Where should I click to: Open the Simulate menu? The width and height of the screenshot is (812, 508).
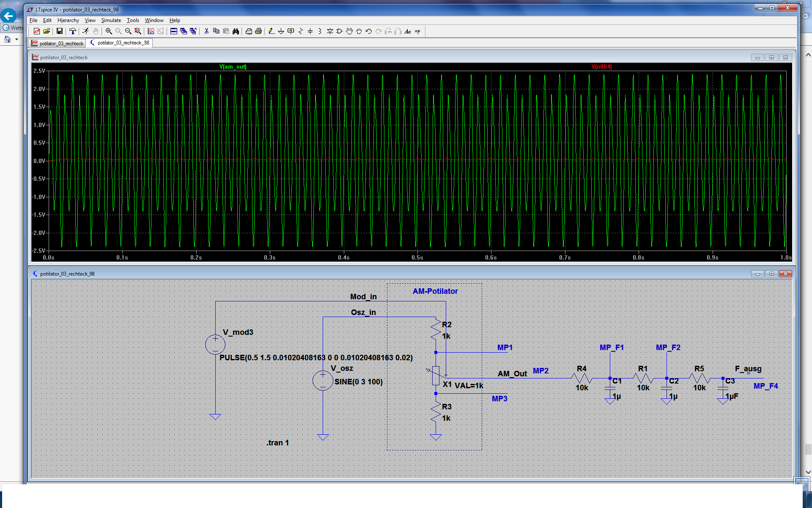coord(111,20)
